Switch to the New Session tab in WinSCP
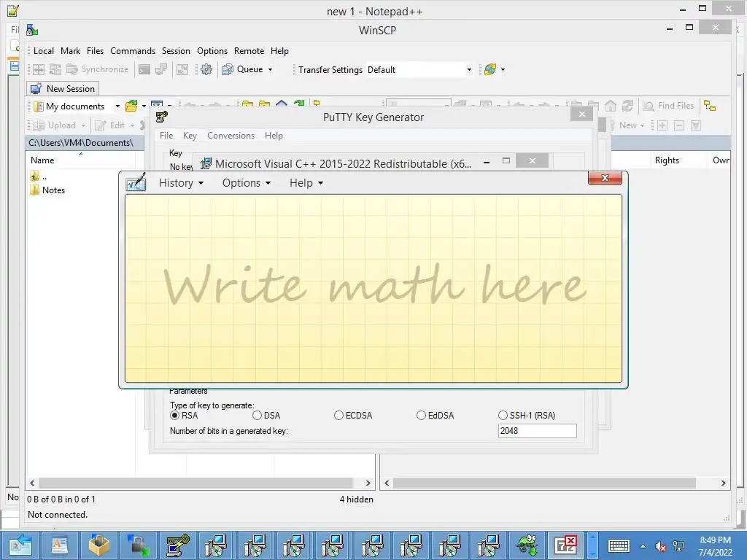The image size is (747, 560). point(63,88)
